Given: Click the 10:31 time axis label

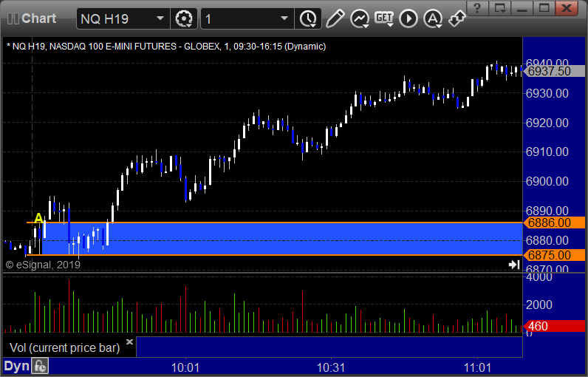Looking at the screenshot, I should coord(331,367).
